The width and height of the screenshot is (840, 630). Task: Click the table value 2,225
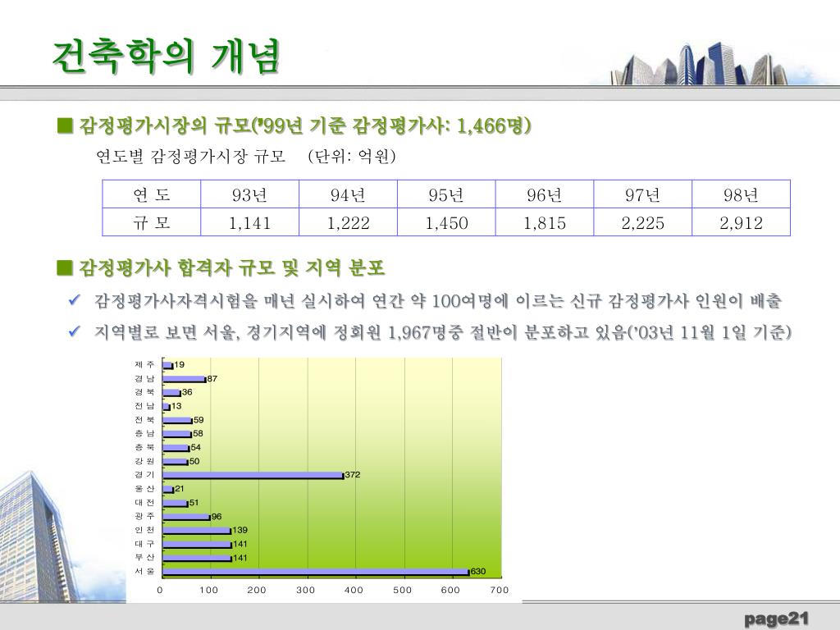[643, 223]
